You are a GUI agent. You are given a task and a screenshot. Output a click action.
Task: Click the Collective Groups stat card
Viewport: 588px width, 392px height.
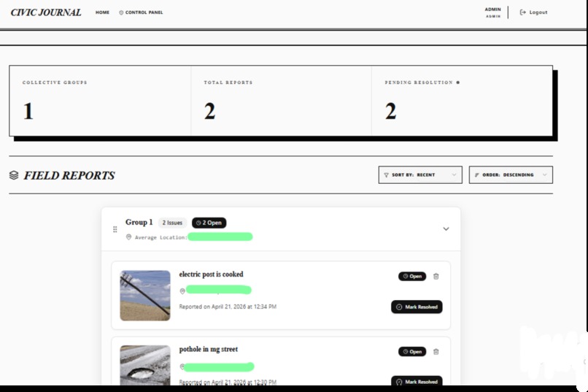(x=100, y=101)
